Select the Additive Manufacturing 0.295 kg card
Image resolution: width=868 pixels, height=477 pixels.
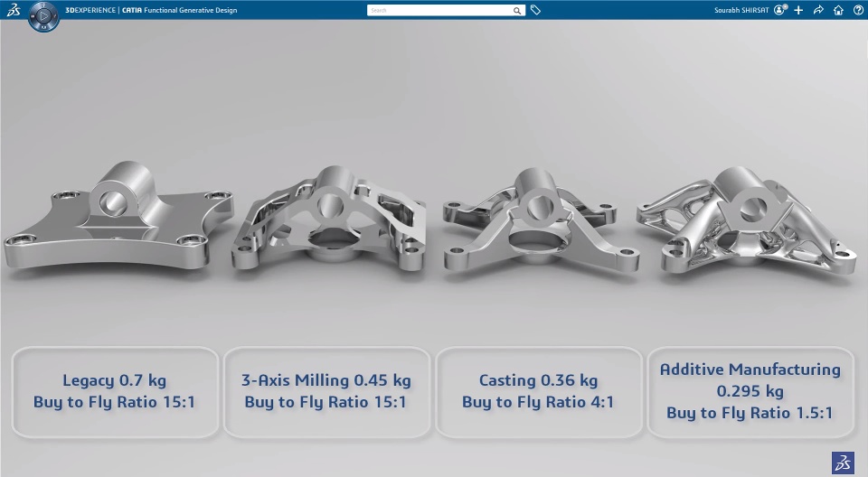pos(750,392)
